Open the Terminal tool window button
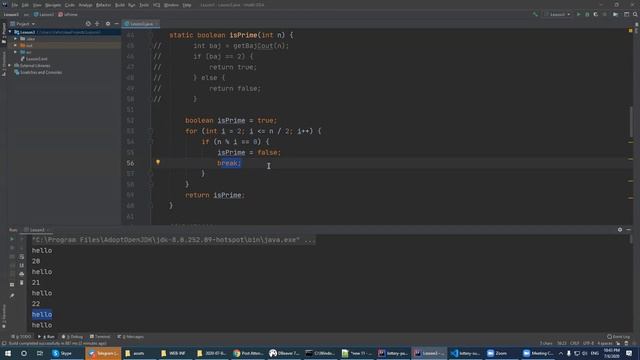The width and height of the screenshot is (640, 360). tap(100, 337)
